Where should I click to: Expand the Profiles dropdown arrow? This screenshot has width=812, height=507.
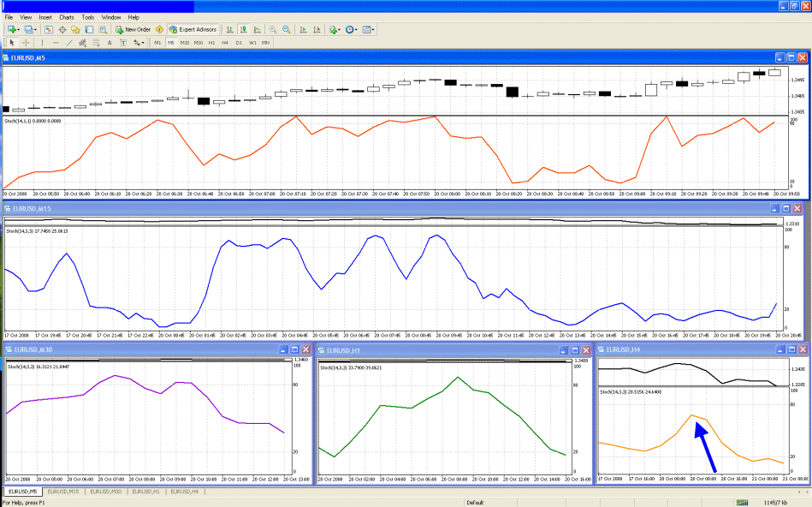[35, 30]
